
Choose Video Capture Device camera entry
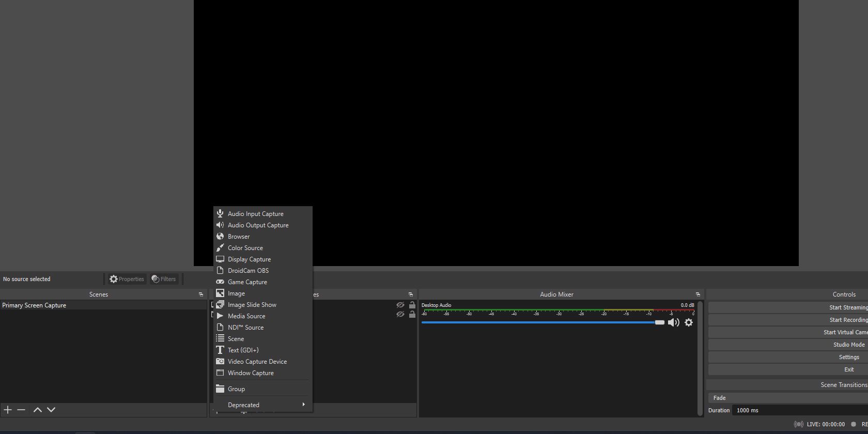pos(263,362)
